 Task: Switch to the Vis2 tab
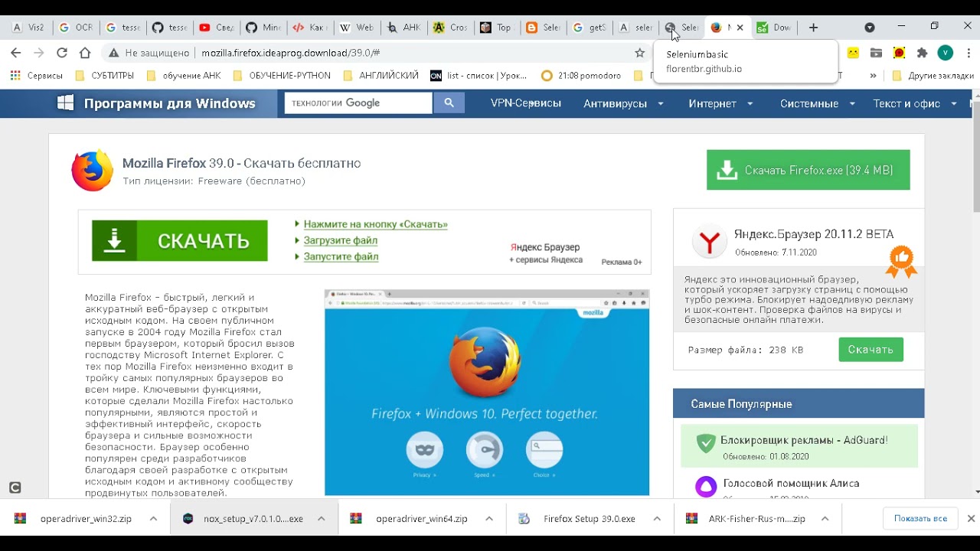tap(29, 28)
